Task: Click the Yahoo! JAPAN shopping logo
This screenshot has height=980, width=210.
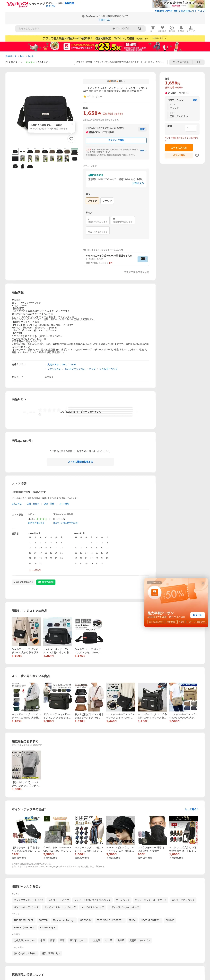Action: (25, 4)
